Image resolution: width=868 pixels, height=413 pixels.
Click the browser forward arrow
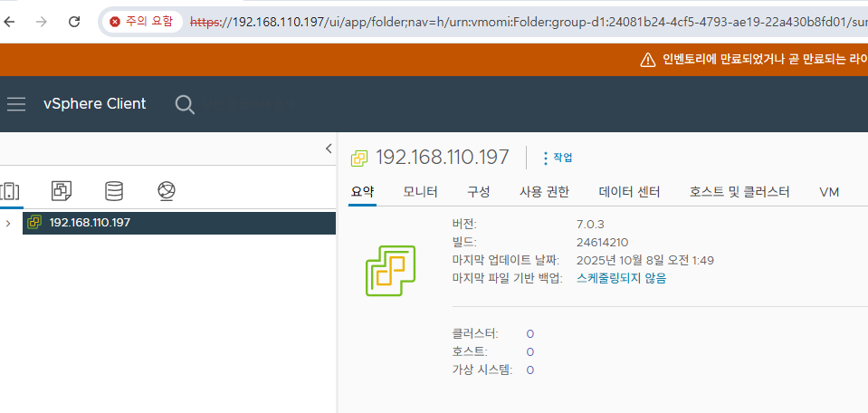coord(41,22)
